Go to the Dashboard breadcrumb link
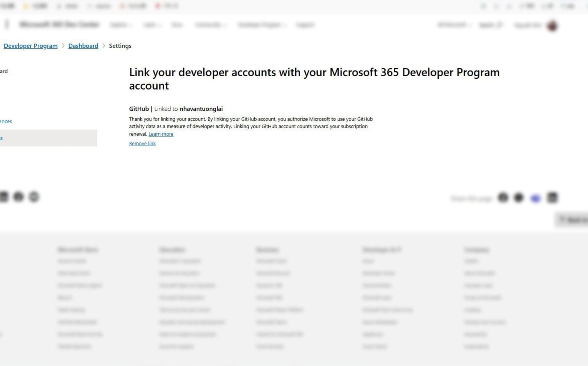 coord(83,46)
